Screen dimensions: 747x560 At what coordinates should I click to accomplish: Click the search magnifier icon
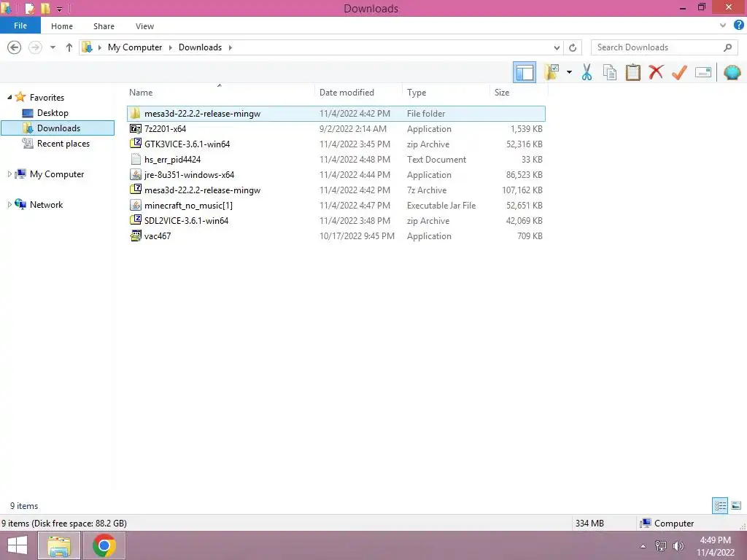point(727,47)
